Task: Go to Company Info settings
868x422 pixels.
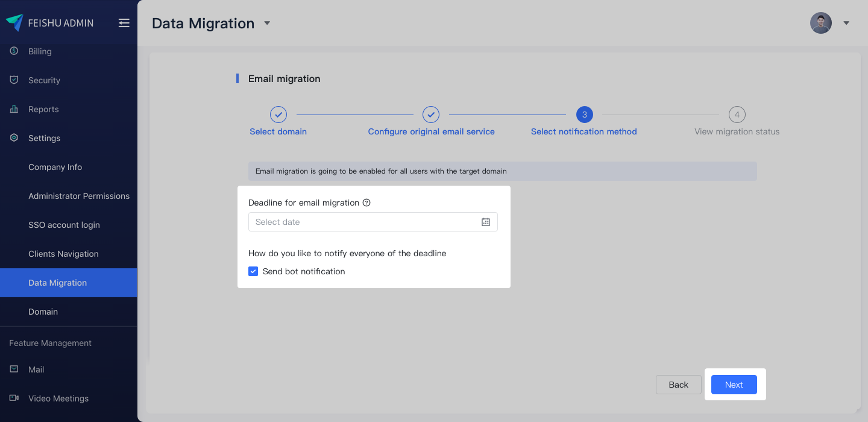Action: coord(69,167)
